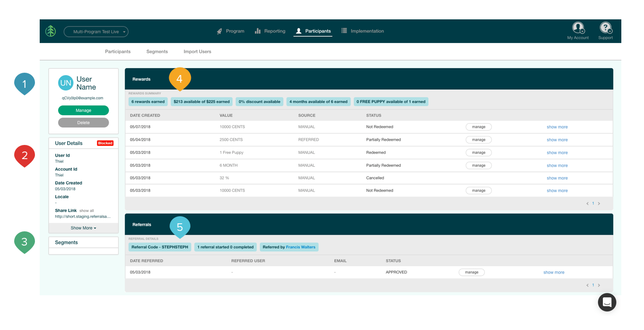644x330 pixels.
Task: Click the Reporting bar chart icon
Action: click(x=258, y=31)
